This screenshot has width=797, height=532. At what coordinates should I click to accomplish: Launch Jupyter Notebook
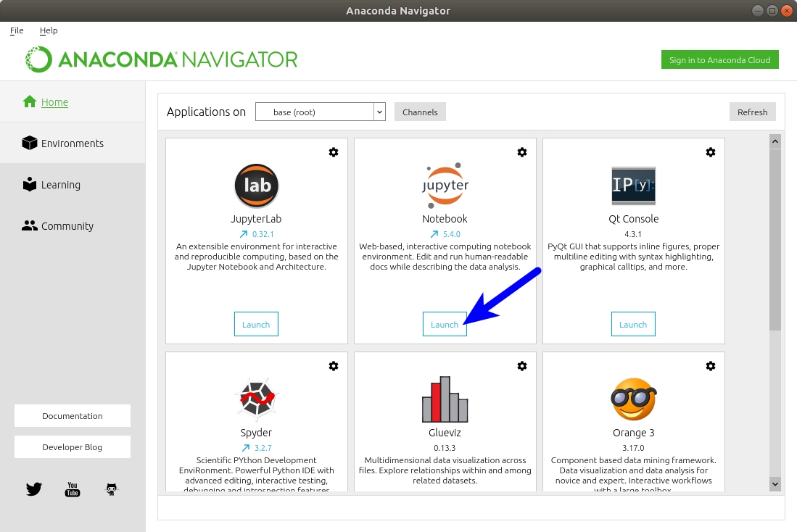point(445,325)
